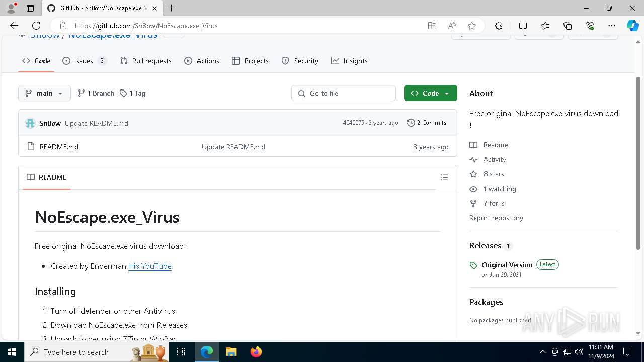Open the Issues tab
The width and height of the screenshot is (644, 362).
[x=85, y=61]
